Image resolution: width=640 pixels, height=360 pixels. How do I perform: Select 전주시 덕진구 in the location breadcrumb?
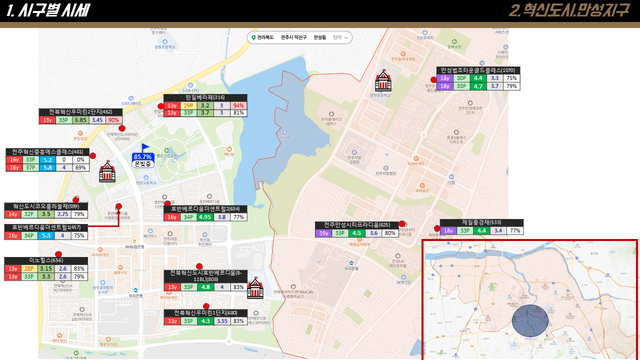[293, 38]
